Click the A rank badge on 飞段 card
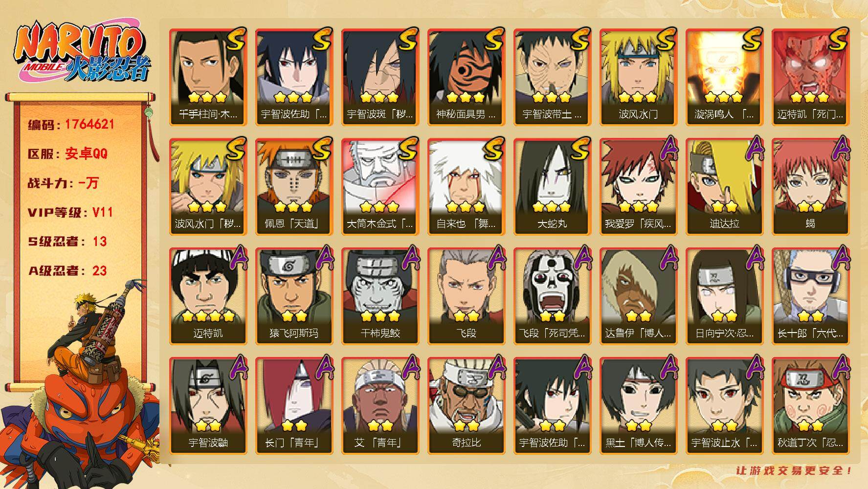Viewport: 868px width, 489px height. coord(495,257)
